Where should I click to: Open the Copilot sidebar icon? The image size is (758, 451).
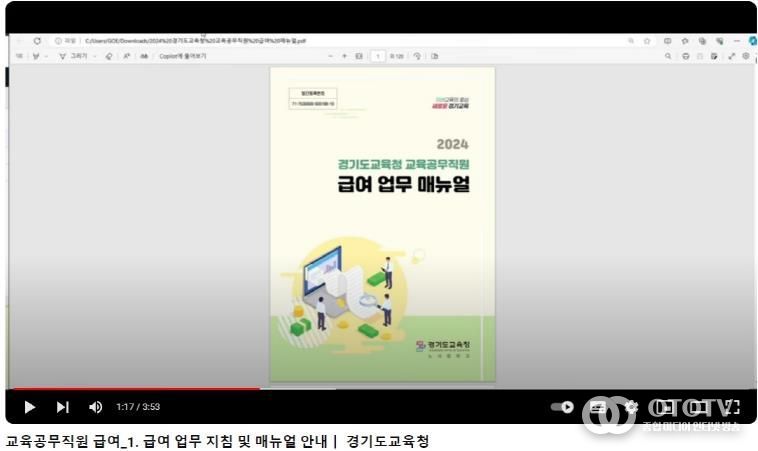point(753,41)
